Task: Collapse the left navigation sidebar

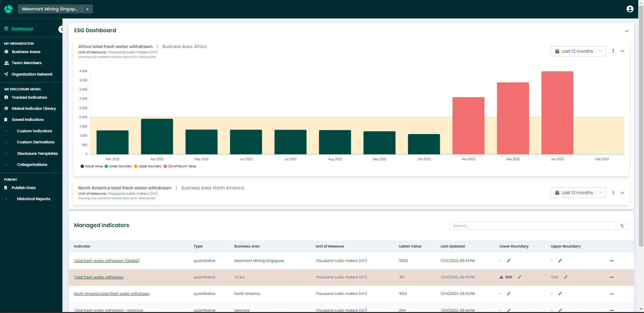Action: pos(61,29)
